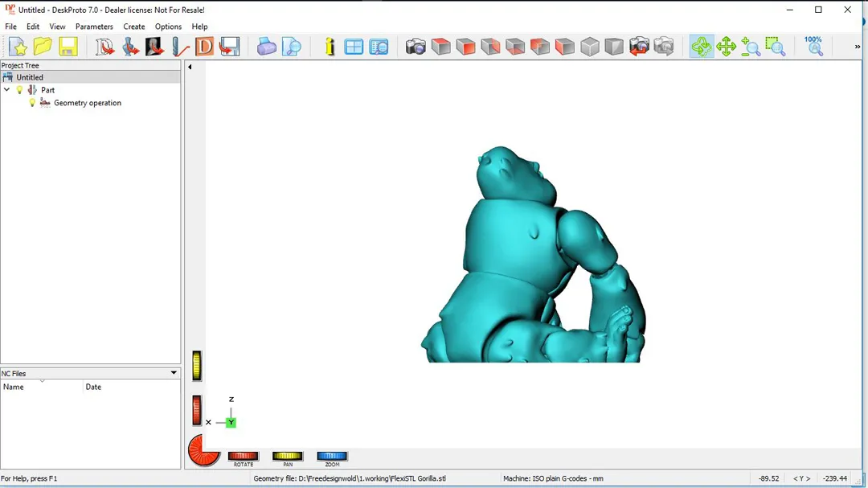
Task: Click the '< Y >' indicator in status bar
Action: point(801,478)
